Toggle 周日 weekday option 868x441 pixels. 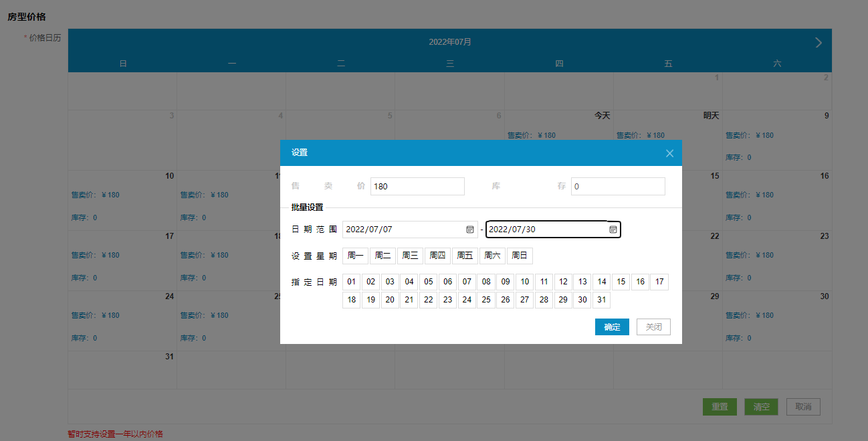pyautogui.click(x=520, y=256)
